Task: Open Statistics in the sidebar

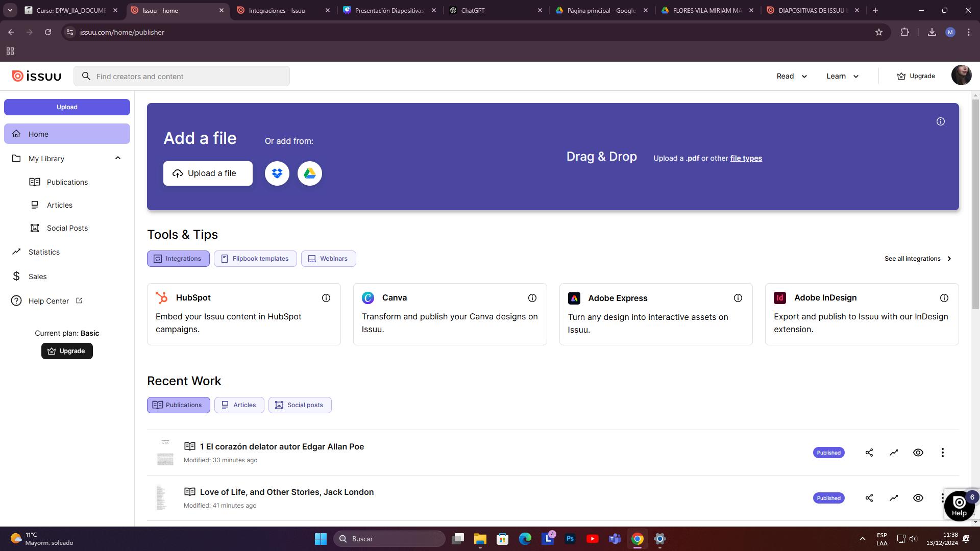Action: [44, 252]
